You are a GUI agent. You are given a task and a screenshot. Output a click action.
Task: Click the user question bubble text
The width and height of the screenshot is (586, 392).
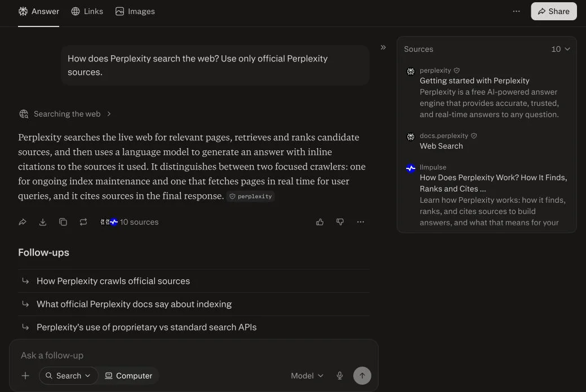click(x=197, y=65)
